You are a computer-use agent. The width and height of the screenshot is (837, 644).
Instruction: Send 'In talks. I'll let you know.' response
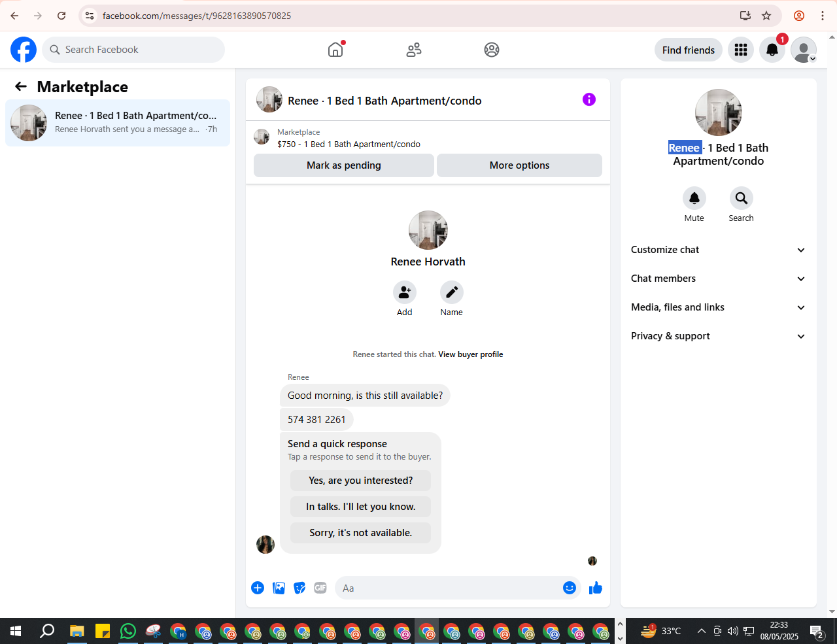pyautogui.click(x=361, y=507)
